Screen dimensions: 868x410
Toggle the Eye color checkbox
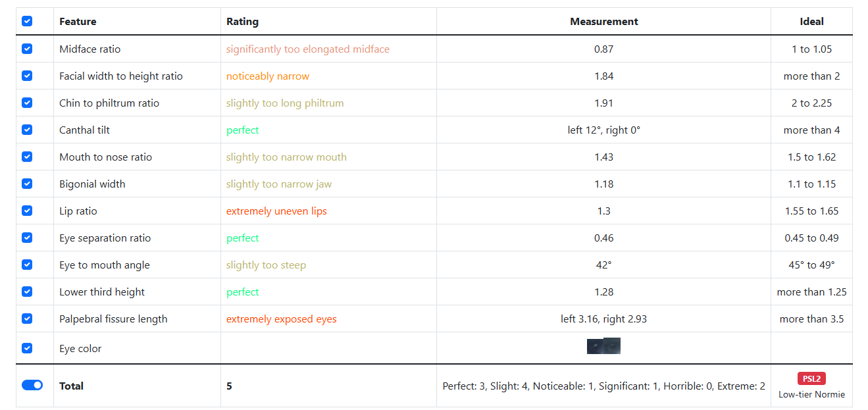[x=27, y=348]
